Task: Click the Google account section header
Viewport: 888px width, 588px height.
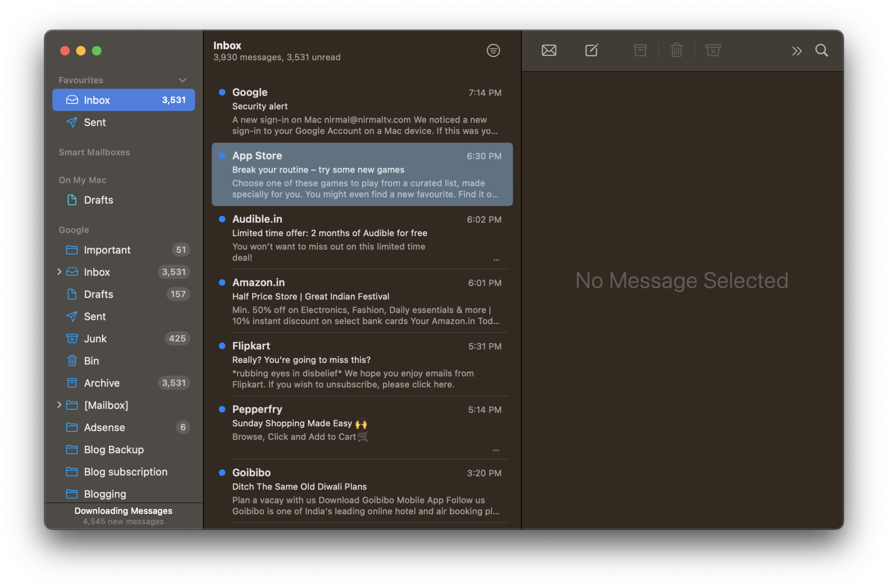Action: pyautogui.click(x=74, y=230)
